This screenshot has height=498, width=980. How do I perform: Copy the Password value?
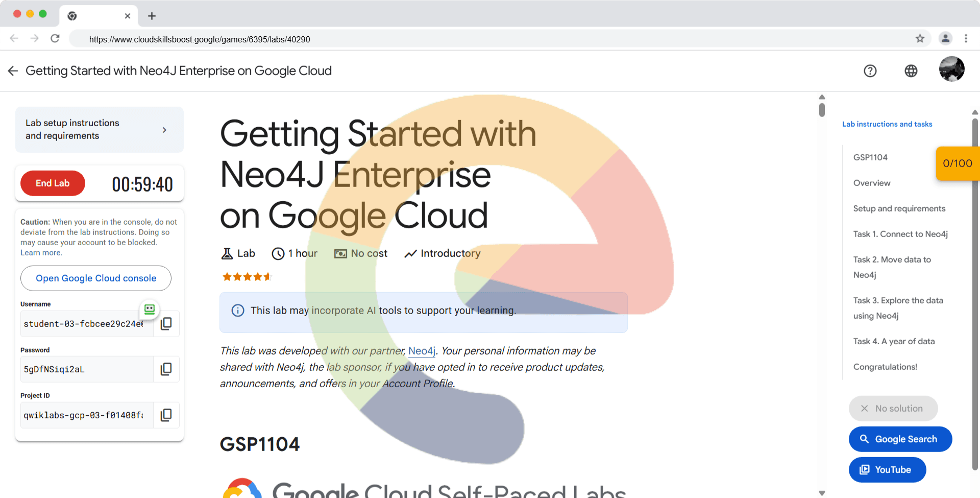coord(166,369)
